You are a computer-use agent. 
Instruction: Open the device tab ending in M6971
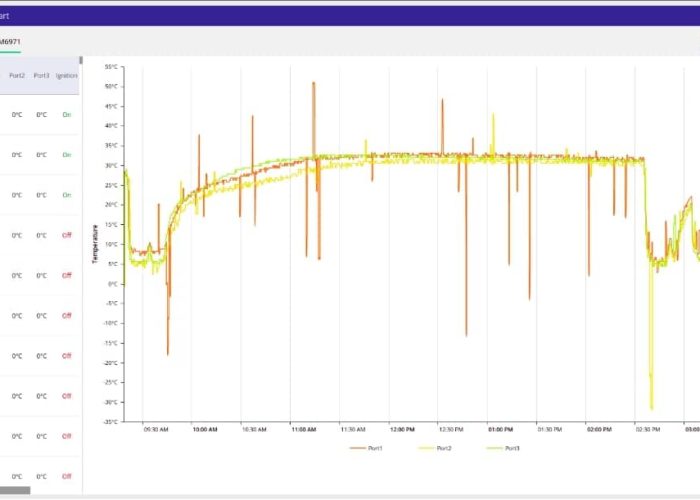(x=10, y=41)
